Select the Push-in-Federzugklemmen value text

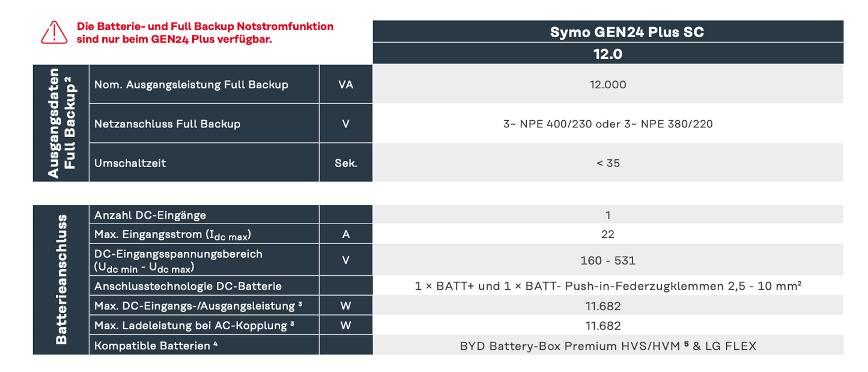(x=607, y=286)
